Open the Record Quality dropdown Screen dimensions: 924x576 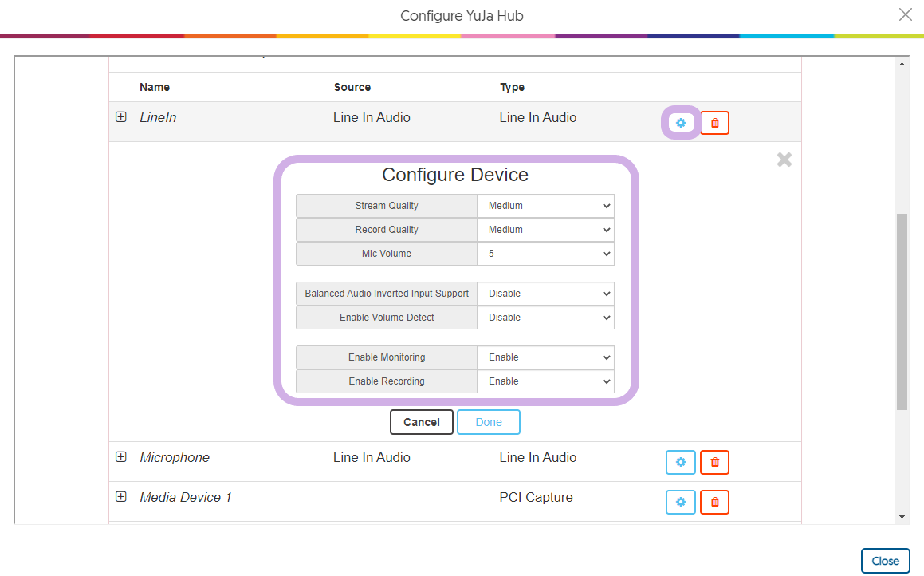(546, 230)
